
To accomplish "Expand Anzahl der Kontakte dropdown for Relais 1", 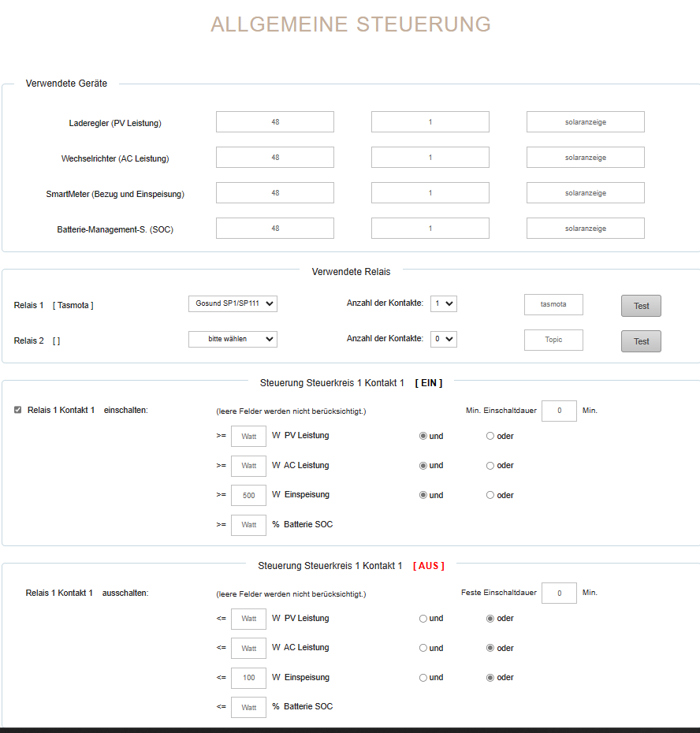I will point(445,303).
